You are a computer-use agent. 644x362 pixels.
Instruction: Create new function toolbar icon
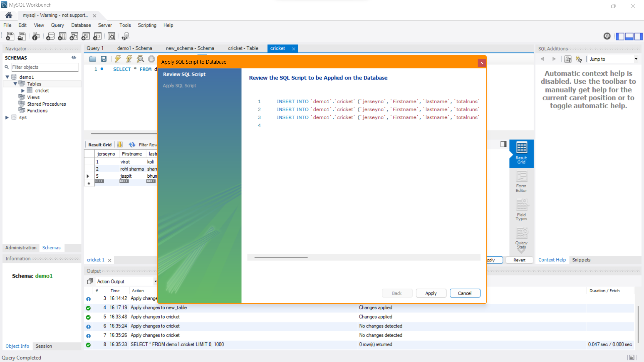97,36
